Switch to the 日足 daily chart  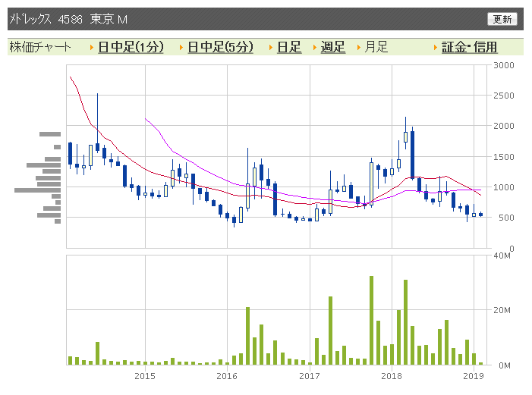[x=289, y=47]
